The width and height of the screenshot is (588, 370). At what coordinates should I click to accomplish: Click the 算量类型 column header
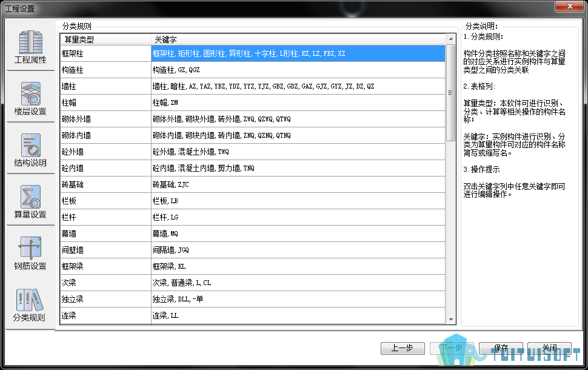[x=104, y=39]
